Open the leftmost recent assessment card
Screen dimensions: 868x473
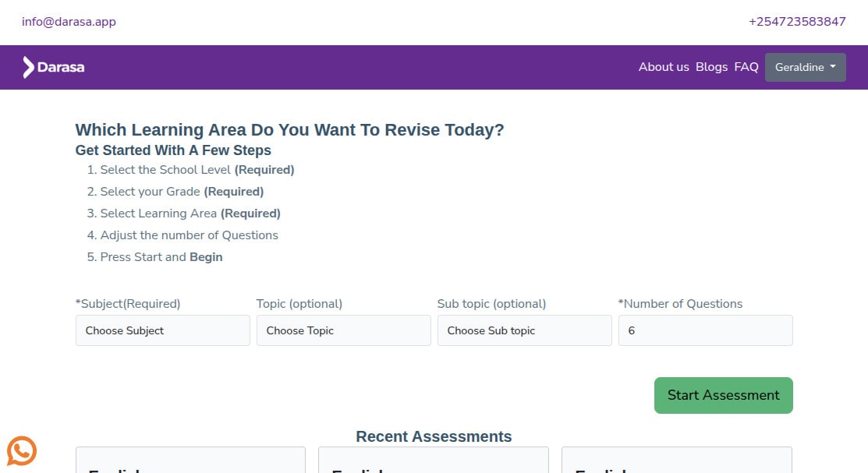click(190, 461)
